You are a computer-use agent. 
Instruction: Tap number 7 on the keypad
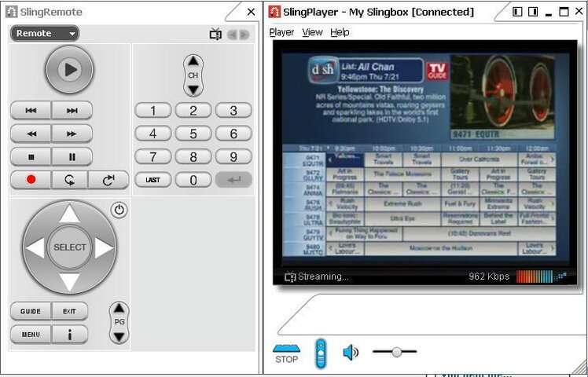pos(153,157)
